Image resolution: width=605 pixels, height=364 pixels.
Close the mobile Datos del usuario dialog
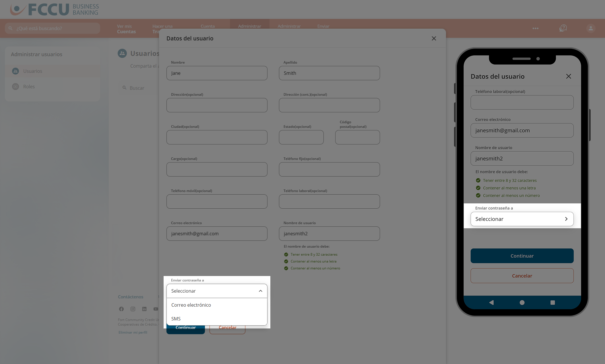[x=568, y=76]
